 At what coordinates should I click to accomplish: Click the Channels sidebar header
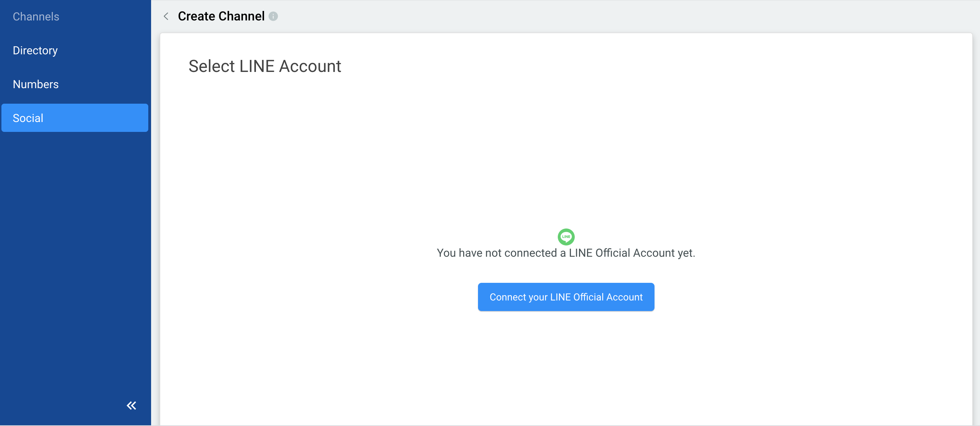pyautogui.click(x=36, y=16)
